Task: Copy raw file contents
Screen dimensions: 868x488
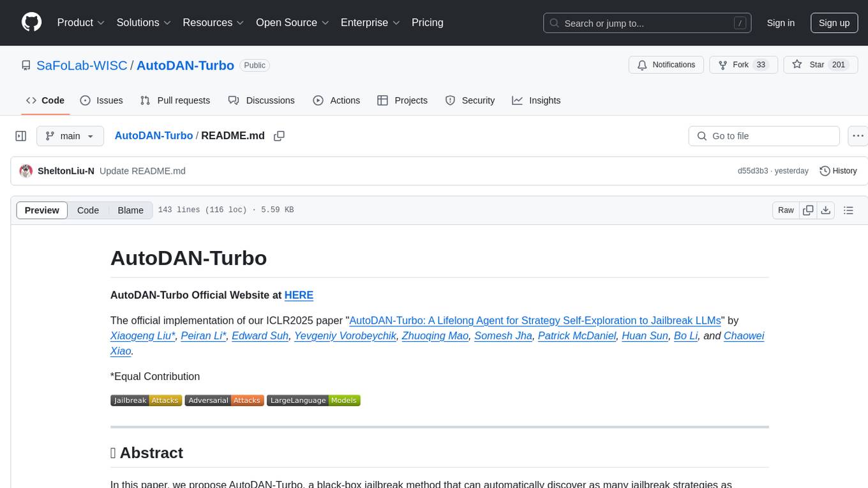Action: pos(808,210)
